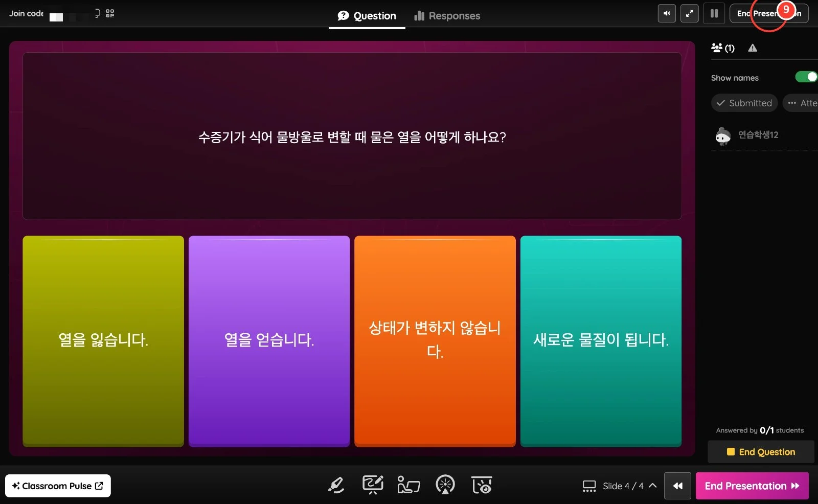
Task: Select answer card 새로운 물질이 됩니다.
Action: tap(601, 341)
